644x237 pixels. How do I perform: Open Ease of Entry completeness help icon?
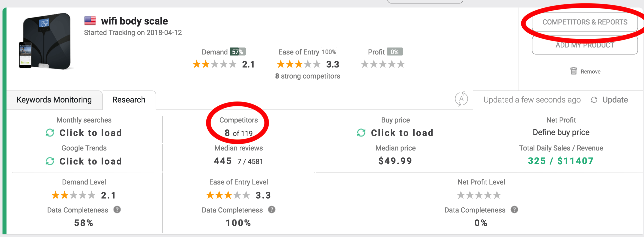272,209
